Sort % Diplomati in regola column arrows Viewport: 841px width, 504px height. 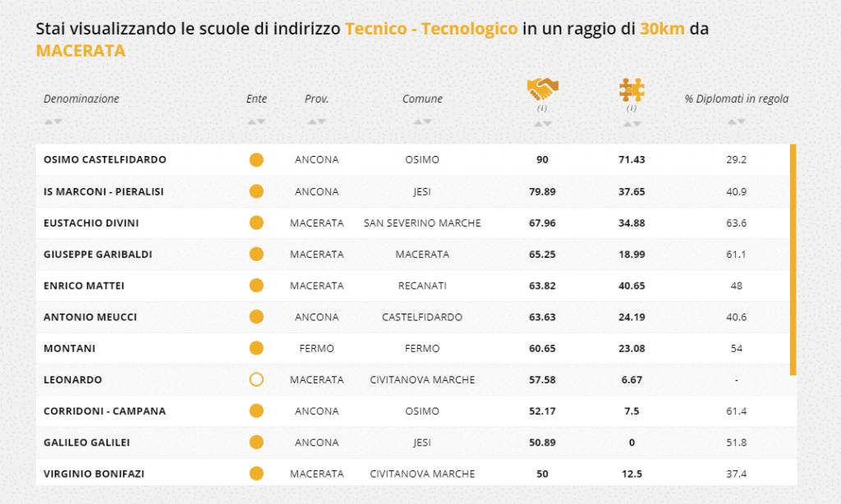737,121
